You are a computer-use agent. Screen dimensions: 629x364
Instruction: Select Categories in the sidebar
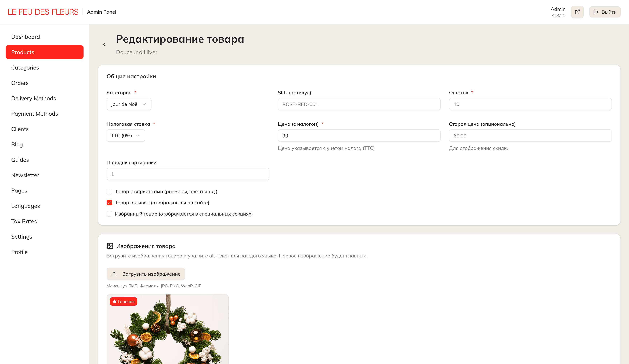(x=25, y=67)
